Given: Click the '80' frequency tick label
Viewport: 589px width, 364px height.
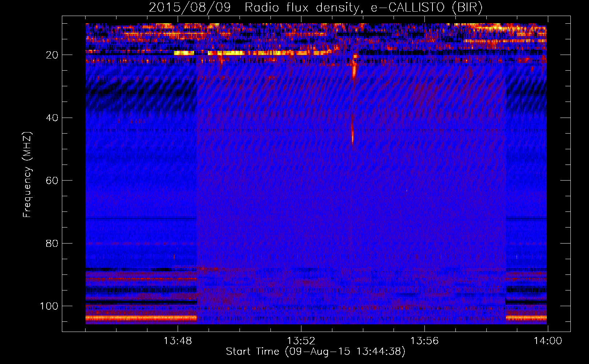Looking at the screenshot, I should click(x=52, y=244).
